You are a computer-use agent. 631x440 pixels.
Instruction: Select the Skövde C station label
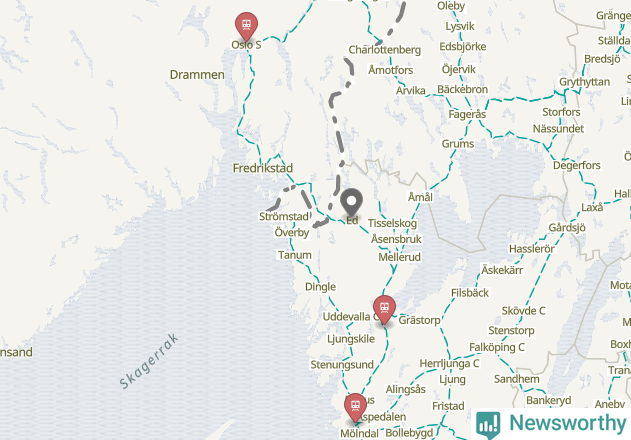(x=523, y=311)
